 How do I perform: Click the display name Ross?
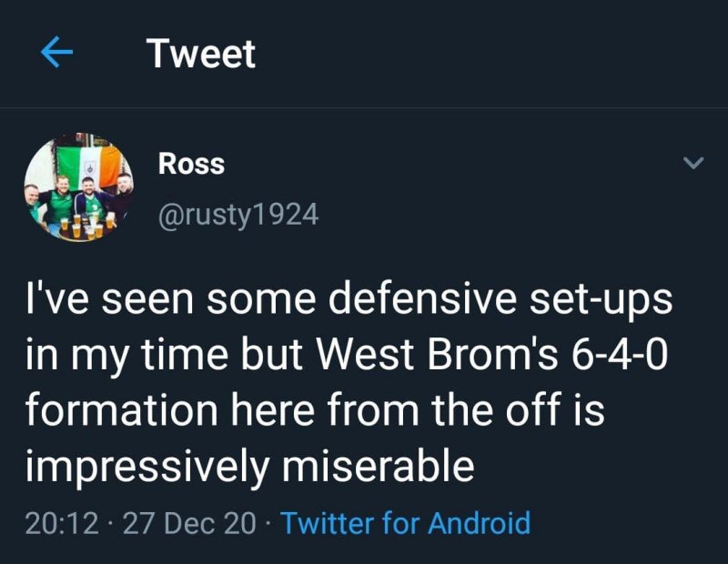(x=191, y=164)
